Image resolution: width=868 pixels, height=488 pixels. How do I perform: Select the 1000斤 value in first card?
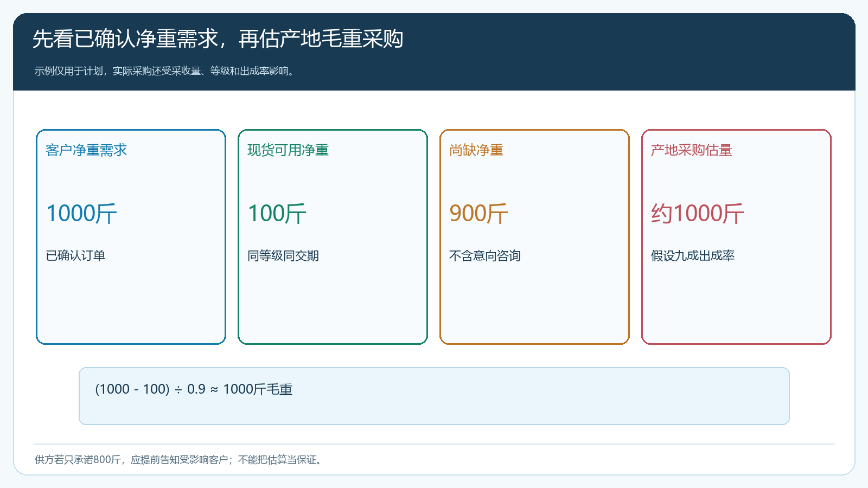point(81,213)
